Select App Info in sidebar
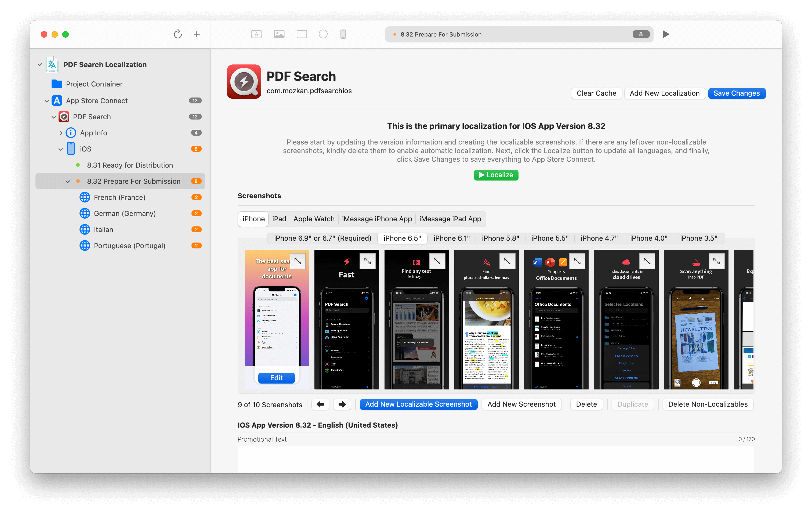812x513 pixels. coord(93,133)
